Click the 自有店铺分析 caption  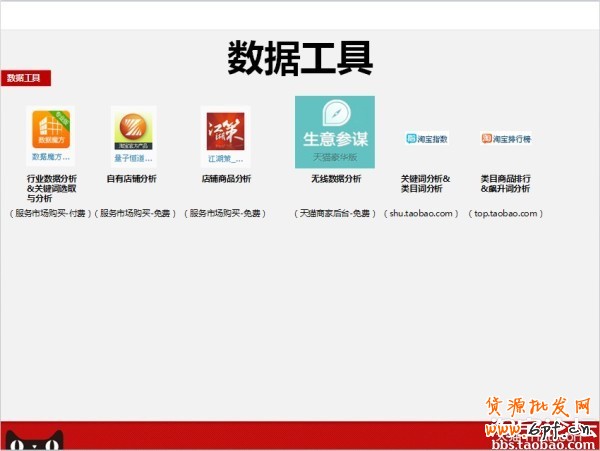[131, 179]
